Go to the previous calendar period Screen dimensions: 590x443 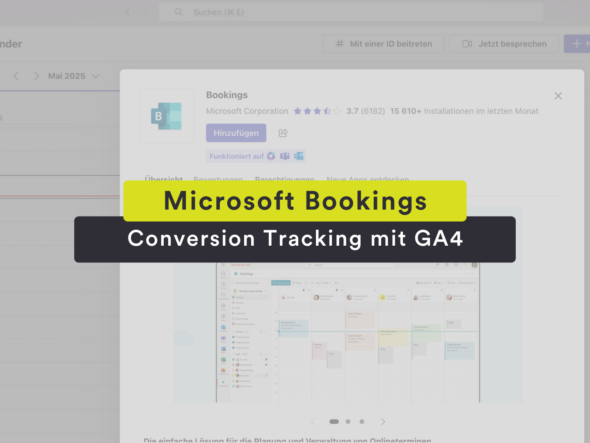[16, 76]
